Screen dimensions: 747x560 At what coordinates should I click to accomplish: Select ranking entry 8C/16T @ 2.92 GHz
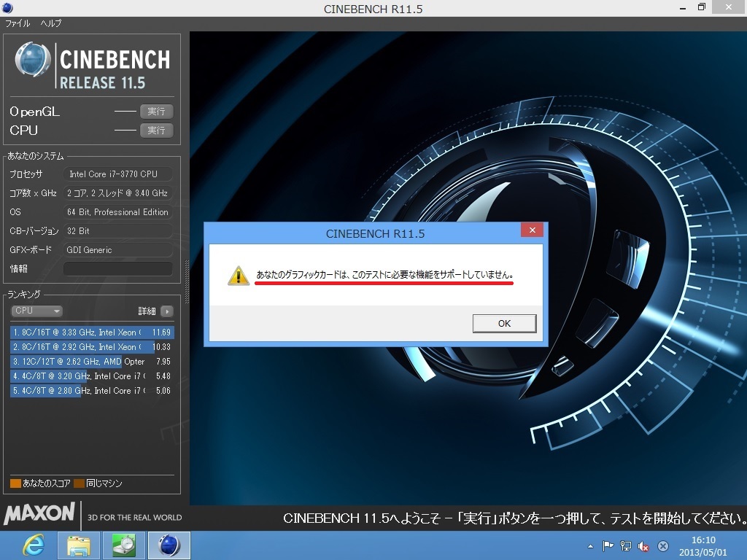92,347
